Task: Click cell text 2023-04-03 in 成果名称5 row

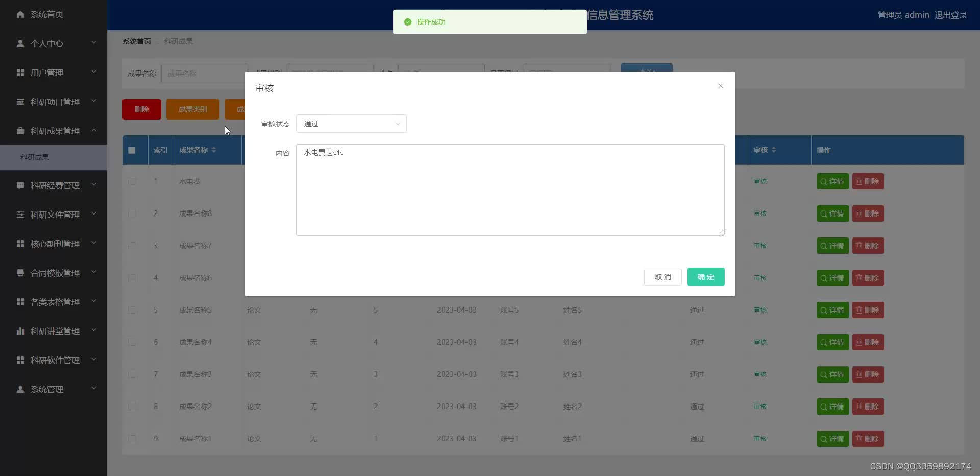Action: point(456,310)
